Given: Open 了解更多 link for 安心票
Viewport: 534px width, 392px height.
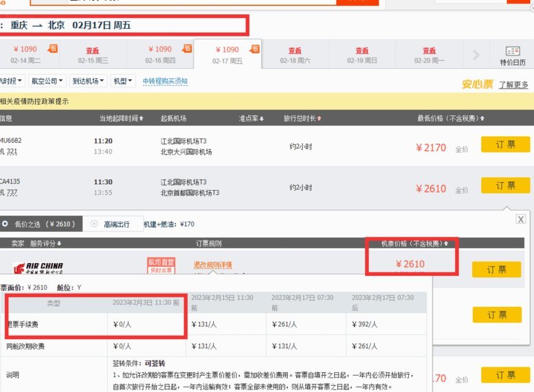Looking at the screenshot, I should (513, 84).
